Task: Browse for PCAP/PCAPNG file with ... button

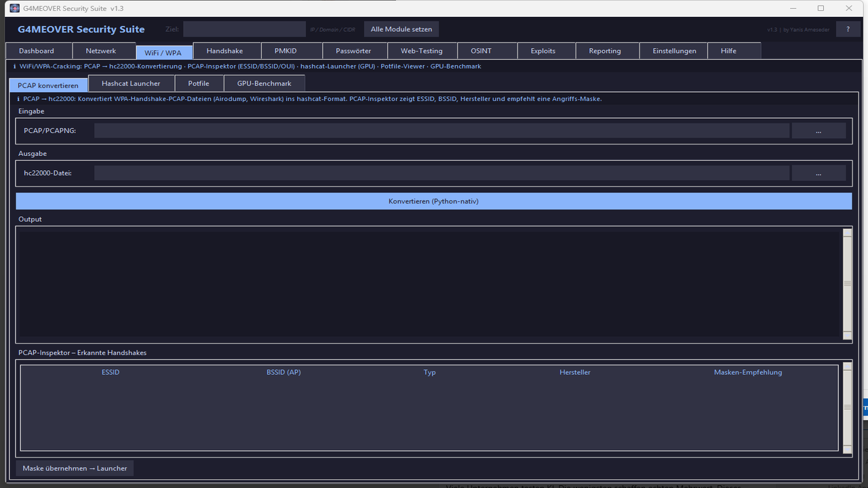Action: point(818,131)
